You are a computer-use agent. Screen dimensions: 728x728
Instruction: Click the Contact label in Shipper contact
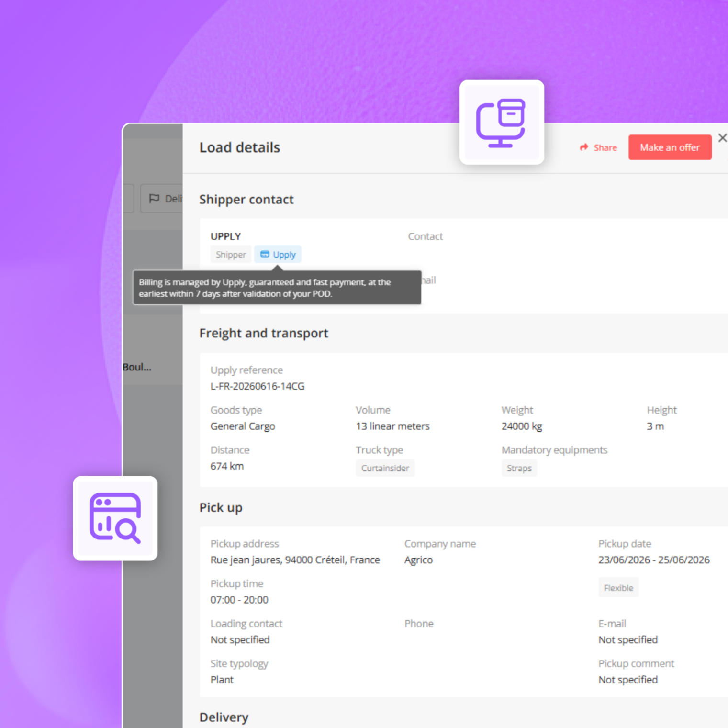tap(425, 236)
